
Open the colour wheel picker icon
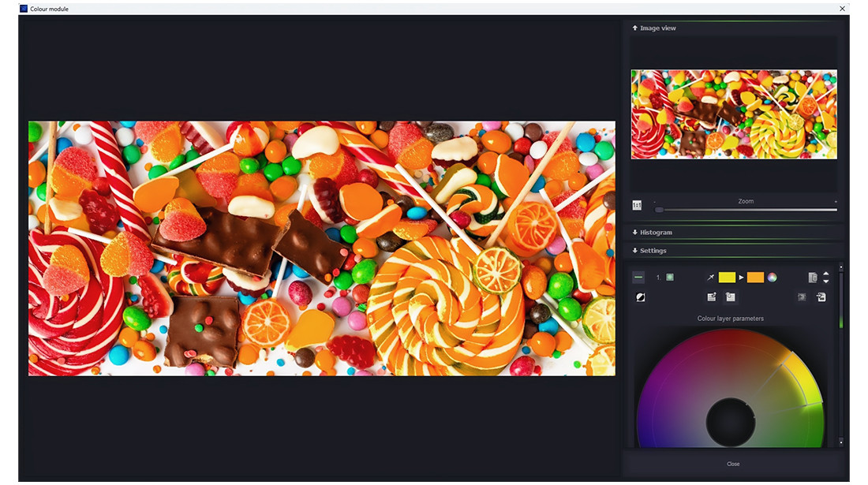(773, 278)
